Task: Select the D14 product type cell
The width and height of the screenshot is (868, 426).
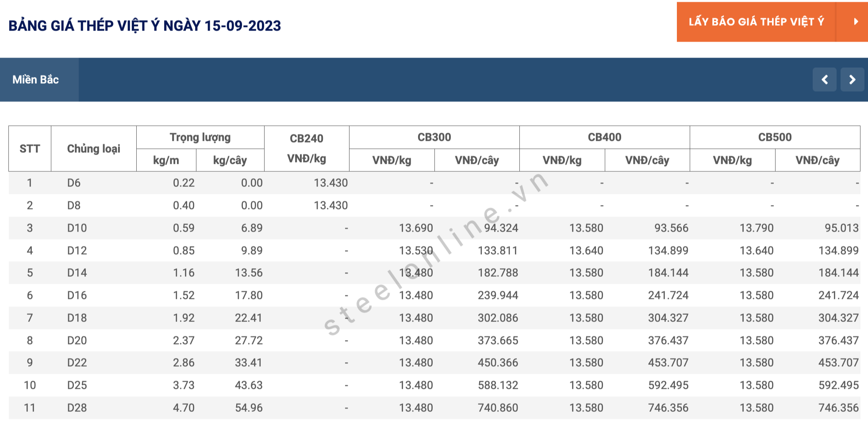Action: point(77,273)
